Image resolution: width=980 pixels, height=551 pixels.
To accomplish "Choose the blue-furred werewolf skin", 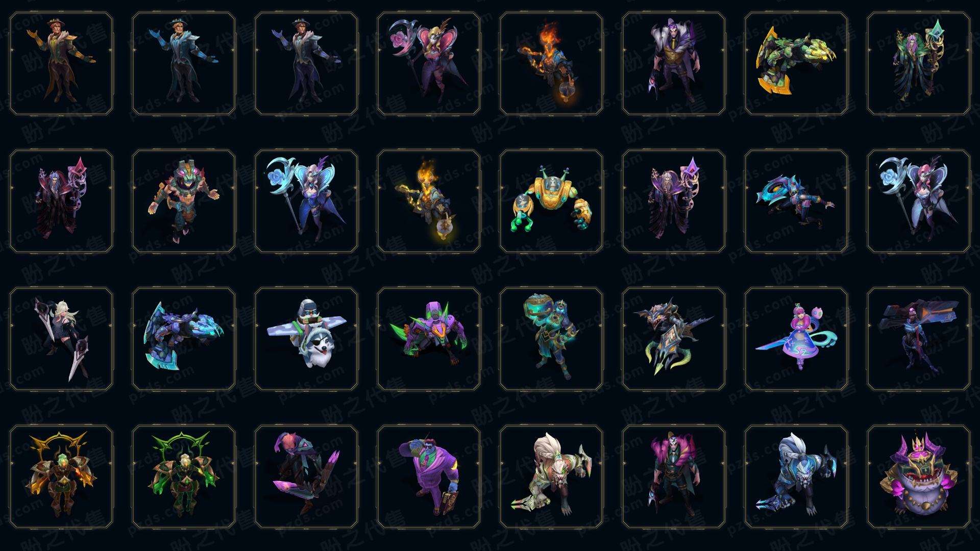I will pos(796,477).
